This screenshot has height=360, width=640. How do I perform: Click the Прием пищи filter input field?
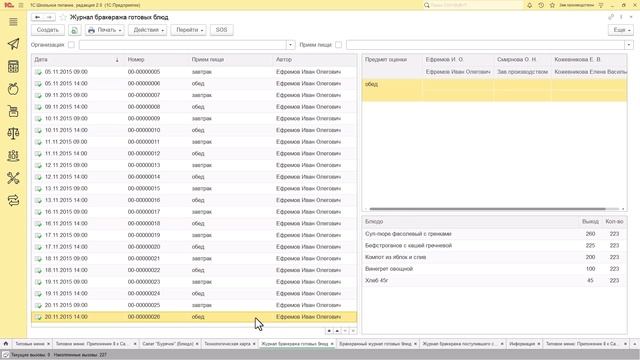(x=485, y=45)
